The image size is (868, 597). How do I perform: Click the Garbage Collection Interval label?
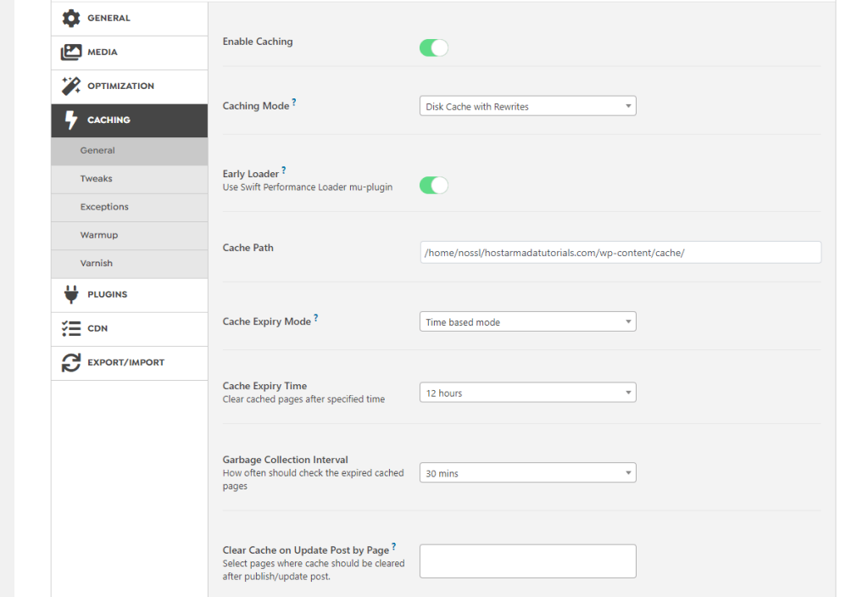click(285, 460)
